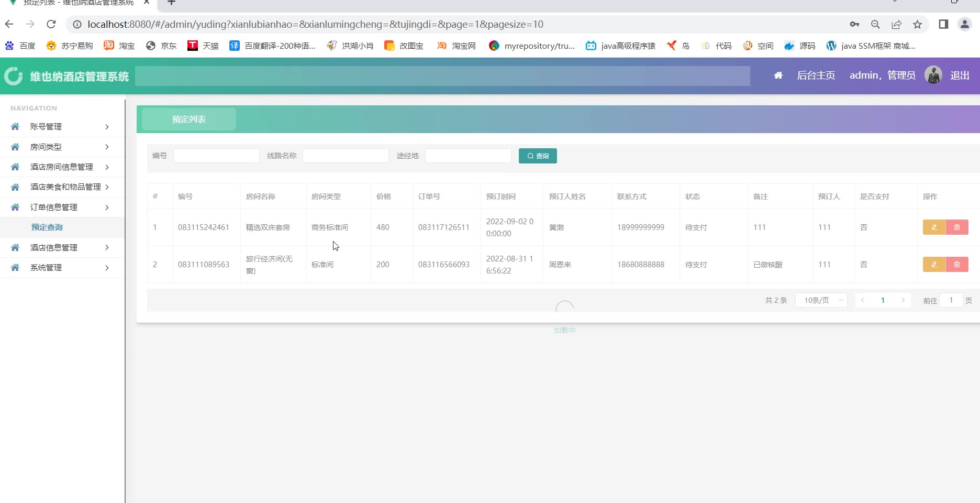The height and width of the screenshot is (503, 980).
Task: Click the 编号 search input field
Action: [216, 156]
